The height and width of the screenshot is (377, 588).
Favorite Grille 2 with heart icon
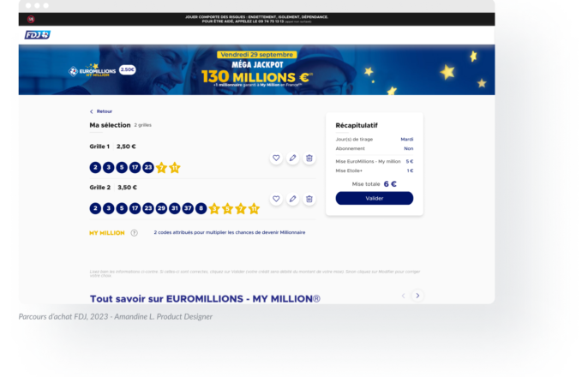click(276, 199)
